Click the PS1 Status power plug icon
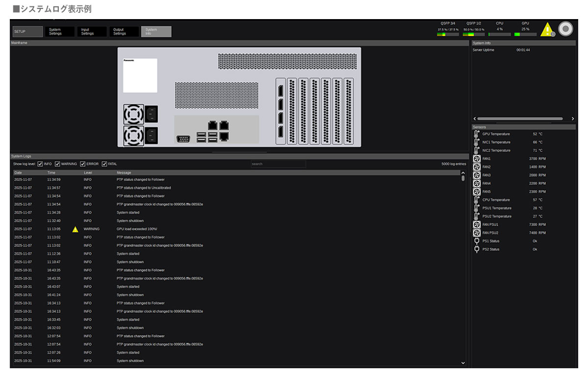588x380 pixels. (476, 241)
